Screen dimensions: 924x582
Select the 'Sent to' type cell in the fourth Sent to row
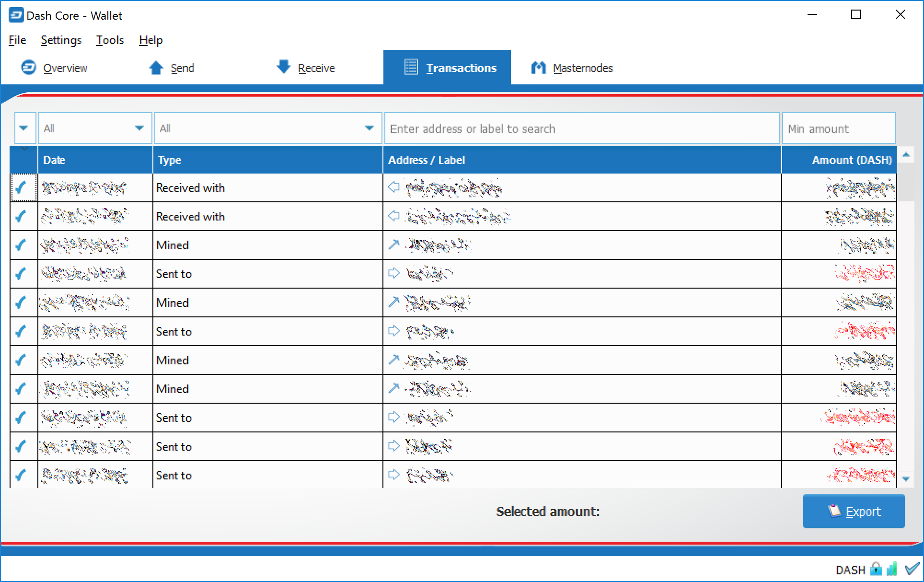268,446
